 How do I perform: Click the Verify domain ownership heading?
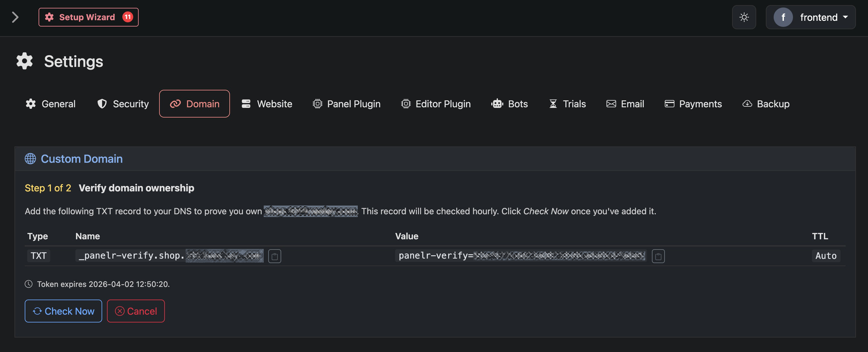coord(137,188)
